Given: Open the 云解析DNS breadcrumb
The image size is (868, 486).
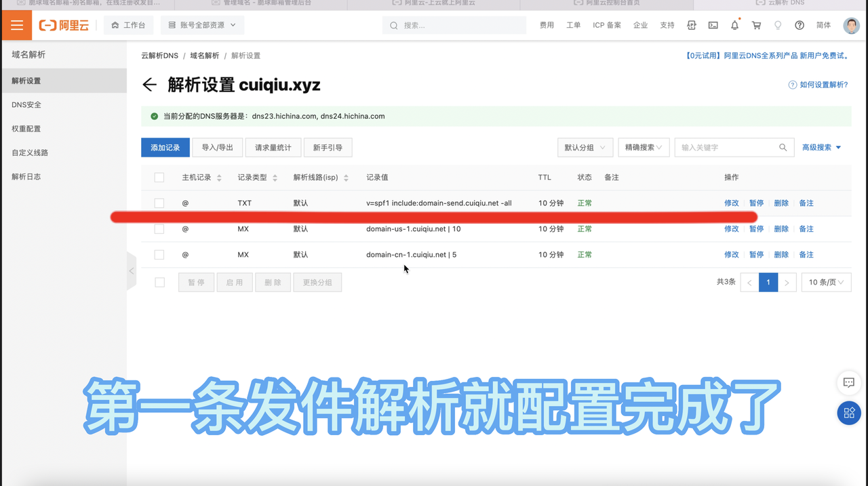Looking at the screenshot, I should coord(159,56).
